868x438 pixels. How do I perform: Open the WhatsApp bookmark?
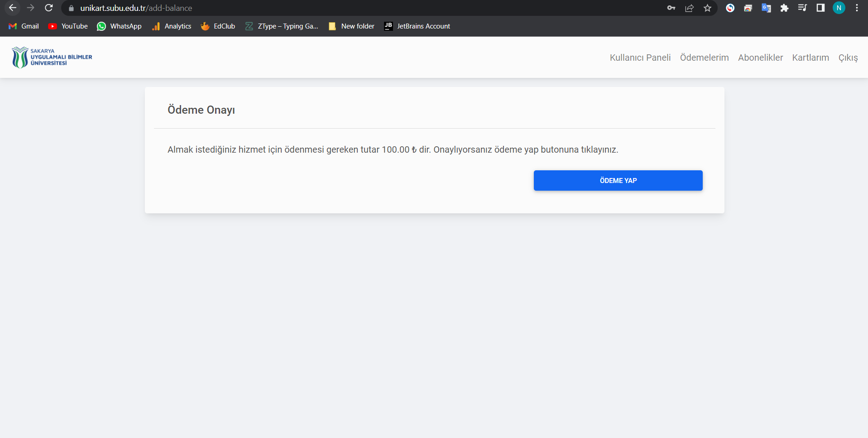[x=119, y=26]
